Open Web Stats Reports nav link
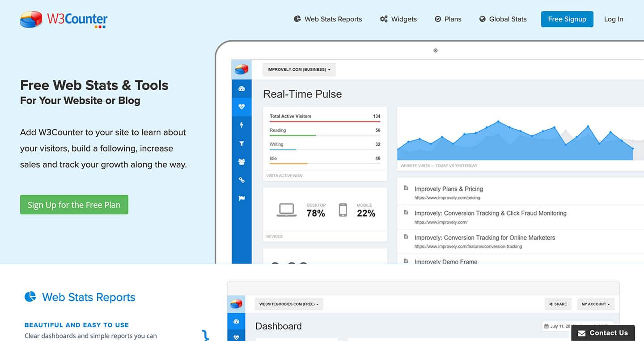Image resolution: width=644 pixels, height=341 pixels. [328, 19]
